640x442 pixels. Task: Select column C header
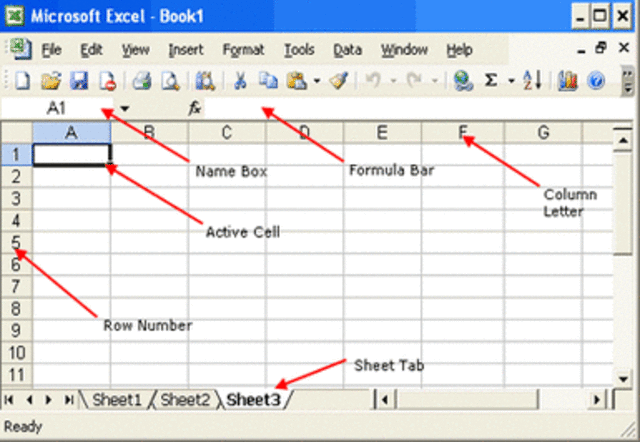pos(227,133)
